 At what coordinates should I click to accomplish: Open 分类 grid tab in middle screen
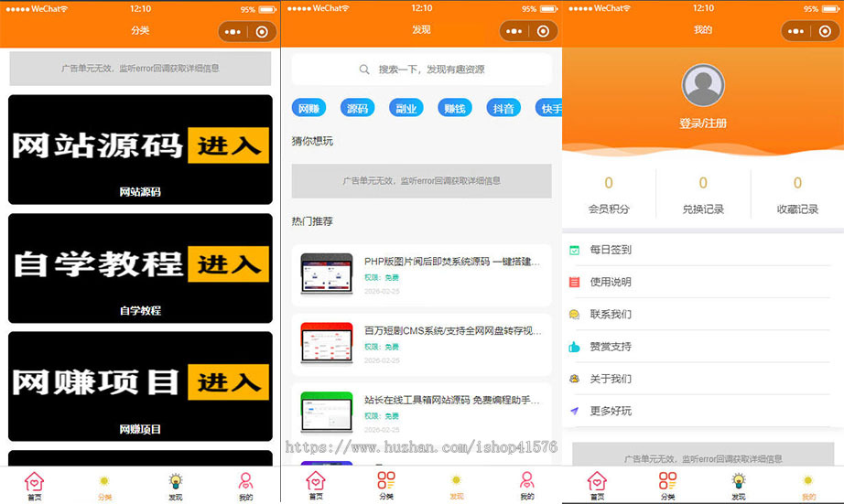(386, 486)
